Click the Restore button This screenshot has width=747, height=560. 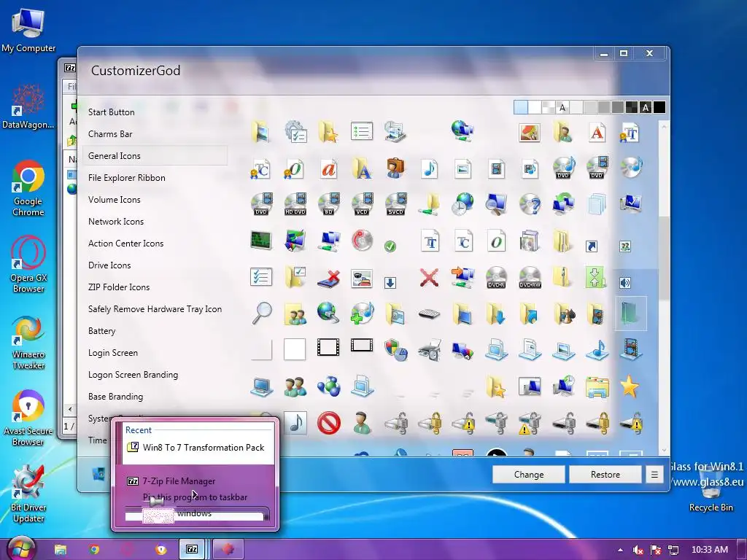(x=605, y=474)
